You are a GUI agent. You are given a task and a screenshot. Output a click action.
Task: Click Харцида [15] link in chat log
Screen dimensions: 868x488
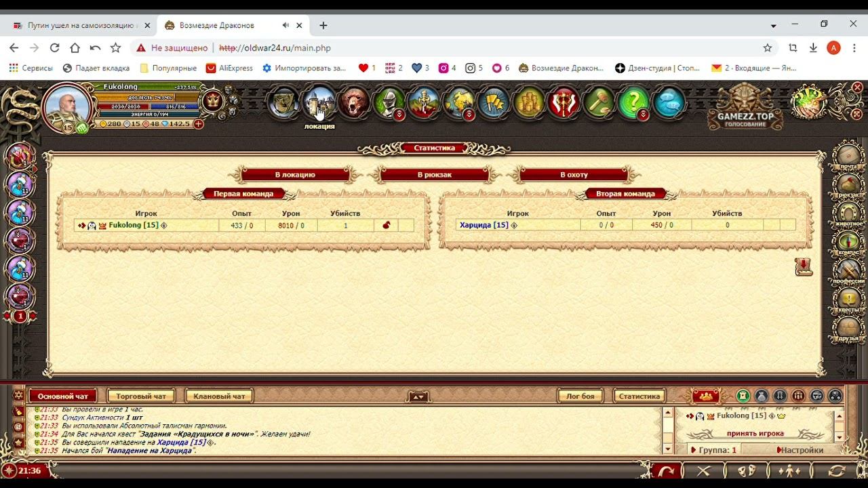click(x=182, y=443)
